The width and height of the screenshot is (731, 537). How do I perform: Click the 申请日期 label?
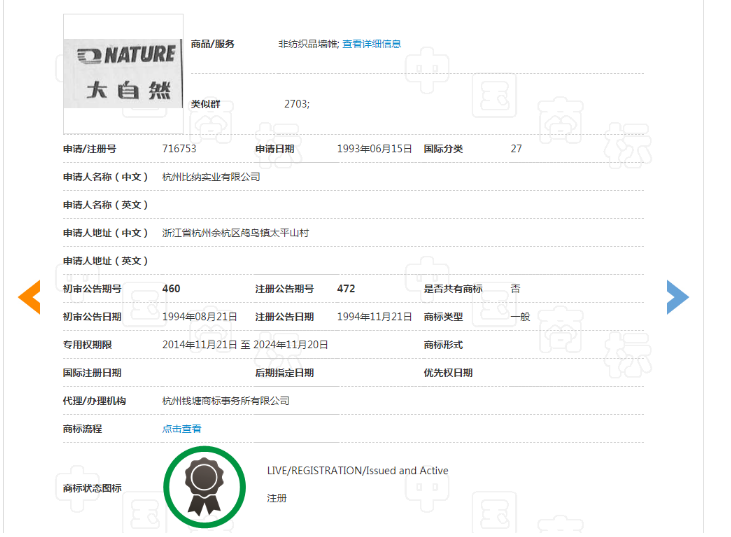275,149
